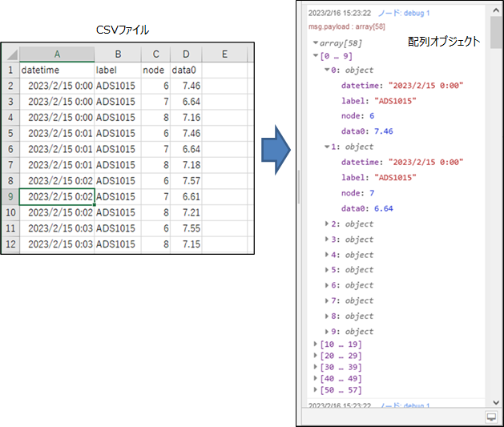Click the msg.payload : array[58] label
The width and height of the screenshot is (504, 427).
pyautogui.click(x=345, y=26)
